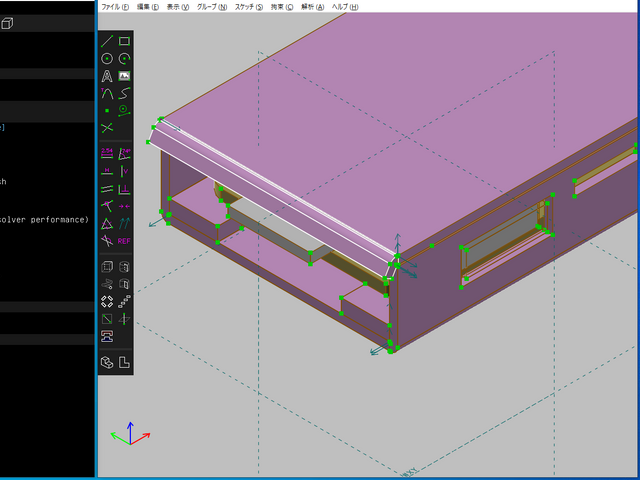Choose the arc of circle tool

pyautogui.click(x=124, y=59)
